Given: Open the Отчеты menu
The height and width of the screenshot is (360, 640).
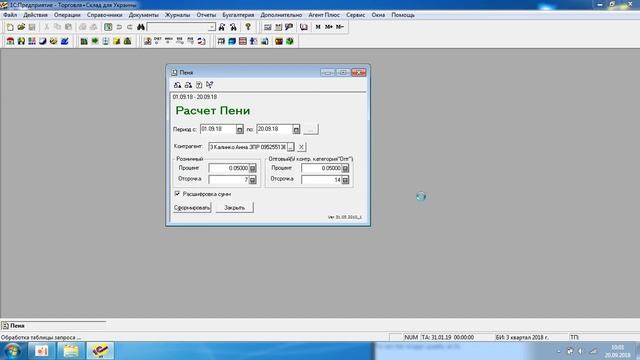Looking at the screenshot, I should pyautogui.click(x=206, y=15).
